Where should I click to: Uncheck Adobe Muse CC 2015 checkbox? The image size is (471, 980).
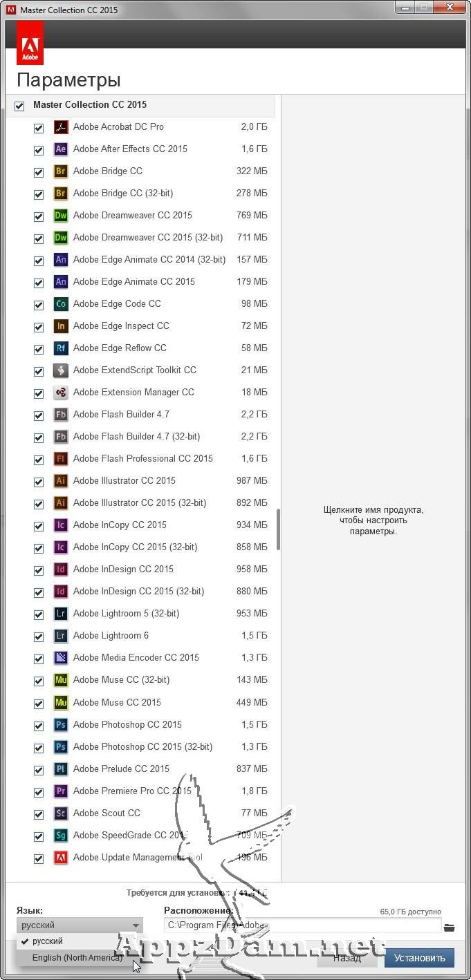click(39, 704)
